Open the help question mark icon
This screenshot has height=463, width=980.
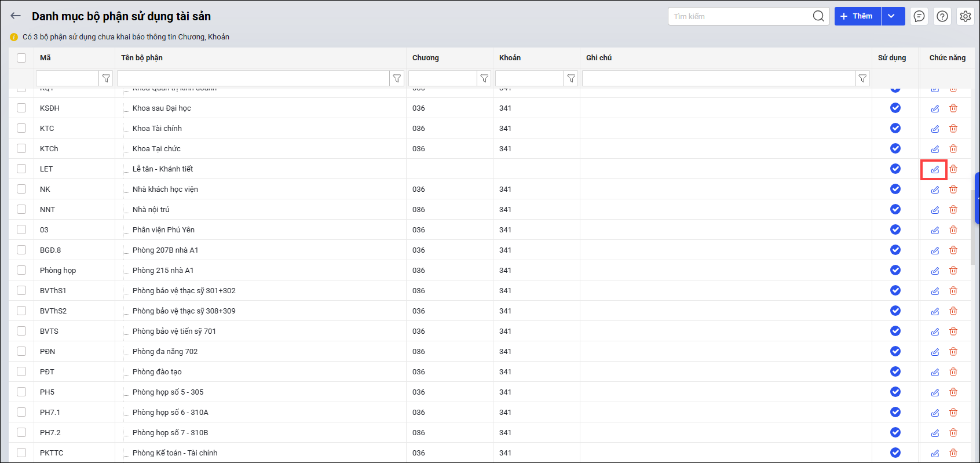click(x=942, y=16)
